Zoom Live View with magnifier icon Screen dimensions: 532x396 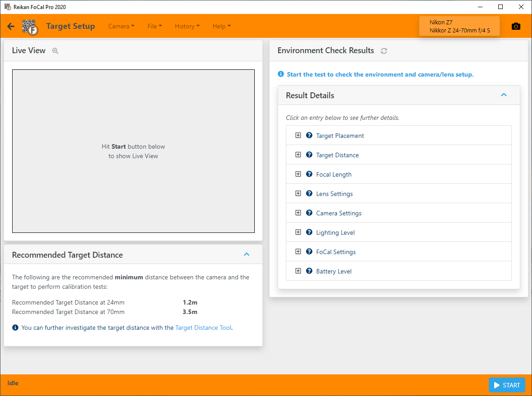(x=55, y=51)
